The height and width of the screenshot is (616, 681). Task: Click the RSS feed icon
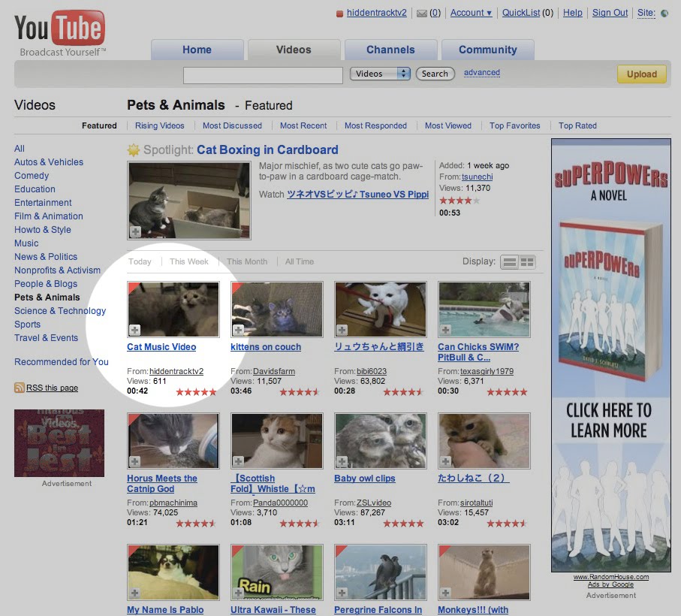pyautogui.click(x=19, y=388)
